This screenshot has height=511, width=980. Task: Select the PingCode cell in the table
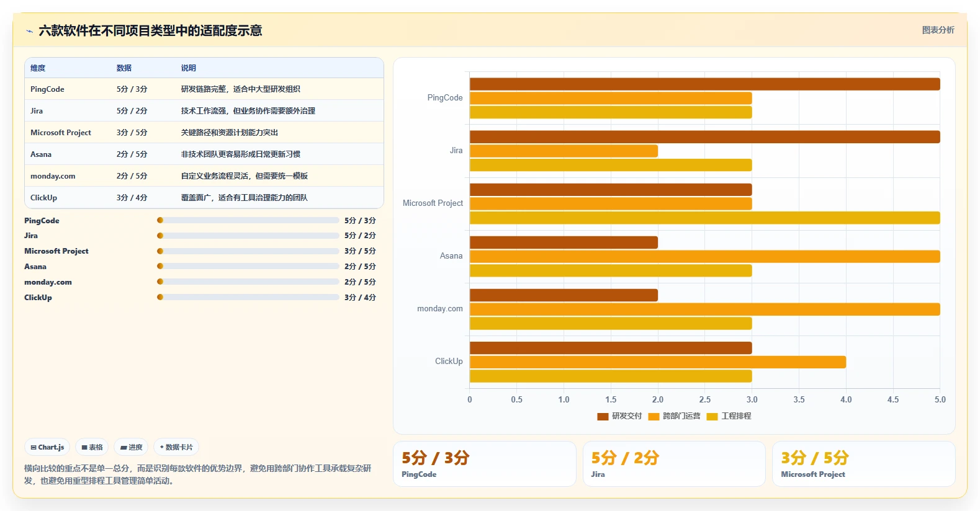[x=47, y=89]
